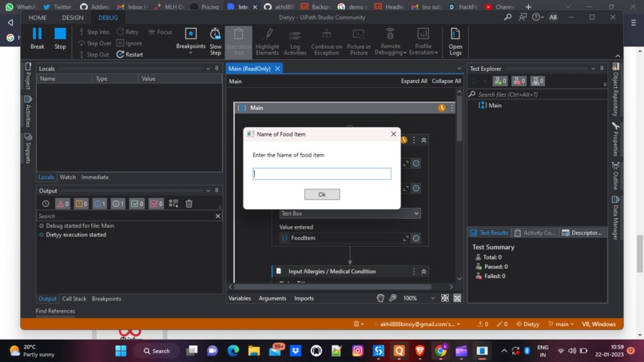Toggle warning messages filter in Output
The height and width of the screenshot is (362, 644).
coord(81,204)
